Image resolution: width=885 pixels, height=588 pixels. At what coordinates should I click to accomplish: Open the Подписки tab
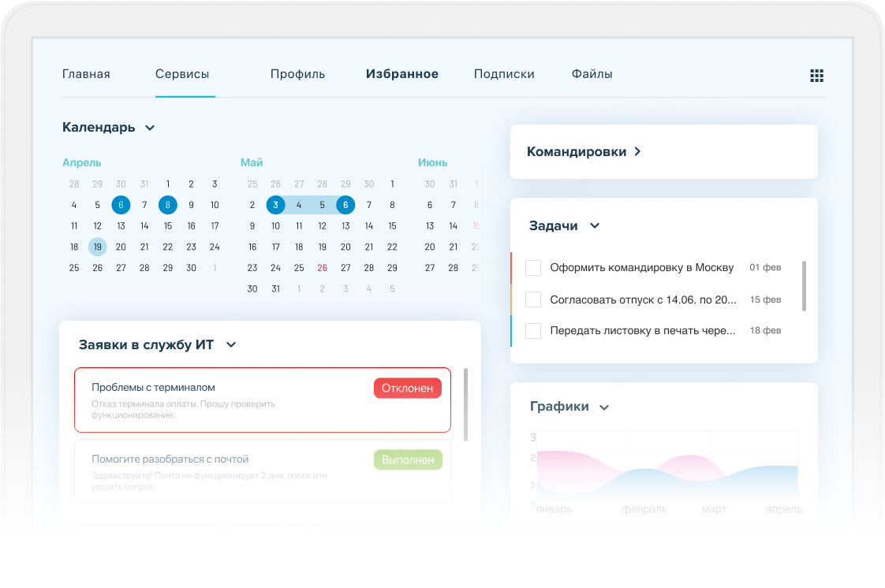(x=504, y=73)
